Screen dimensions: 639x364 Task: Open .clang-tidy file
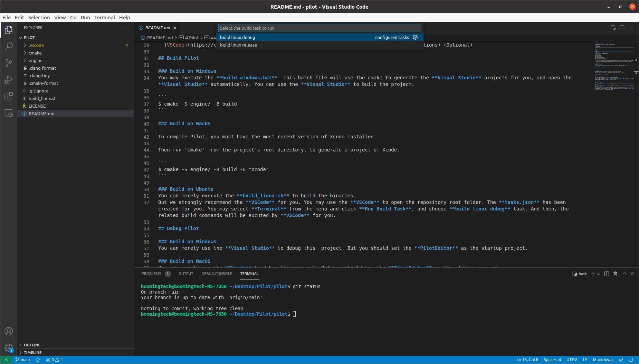tap(75, 76)
